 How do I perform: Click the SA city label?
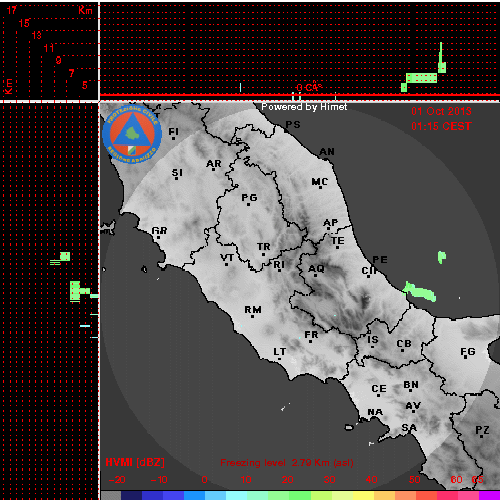(x=409, y=428)
